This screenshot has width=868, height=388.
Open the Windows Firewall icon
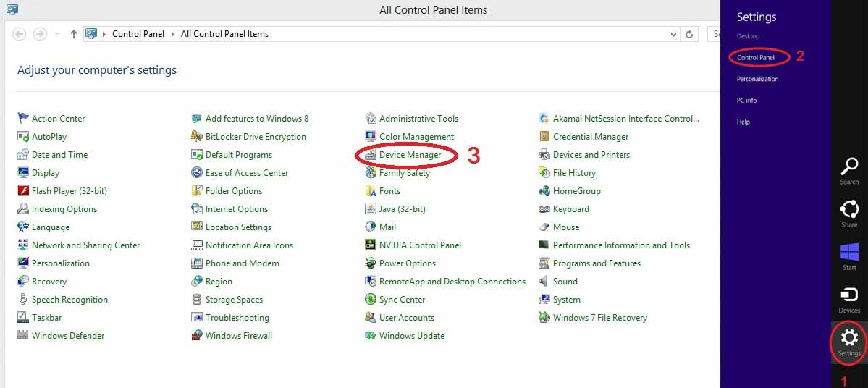pos(196,335)
